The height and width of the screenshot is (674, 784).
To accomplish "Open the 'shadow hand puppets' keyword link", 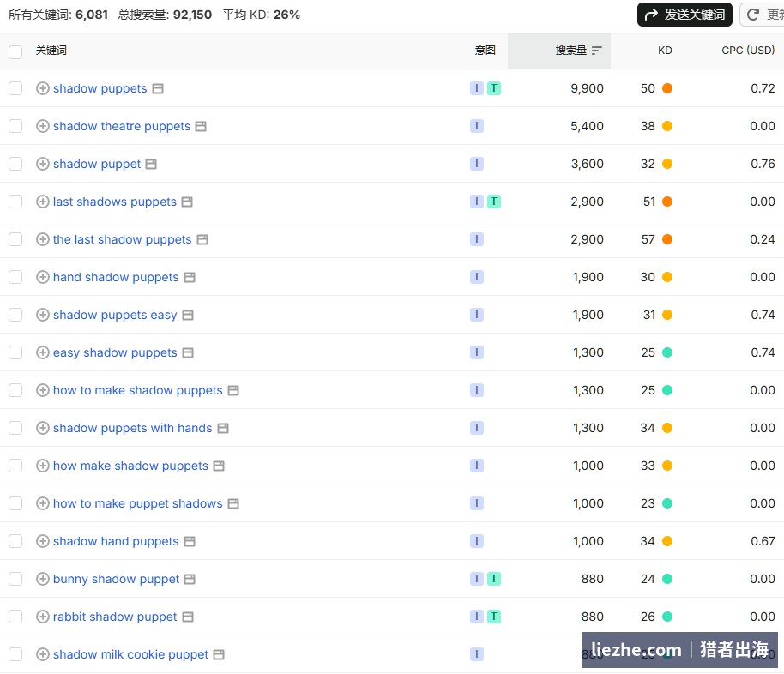I will [116, 541].
